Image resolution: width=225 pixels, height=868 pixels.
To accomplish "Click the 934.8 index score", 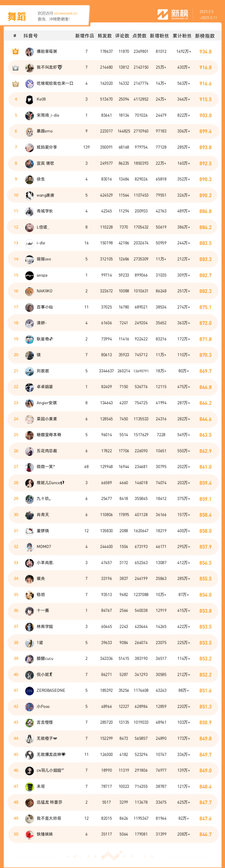I will pyautogui.click(x=205, y=52).
